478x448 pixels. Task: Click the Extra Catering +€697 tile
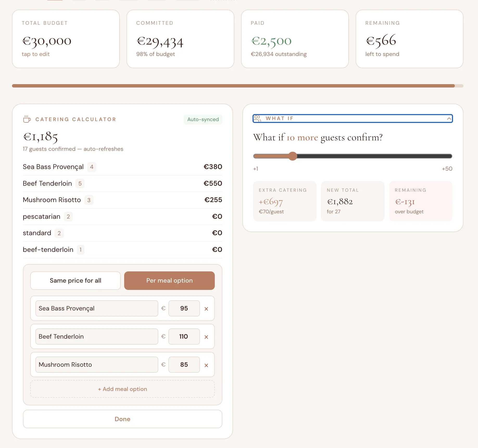click(x=285, y=201)
